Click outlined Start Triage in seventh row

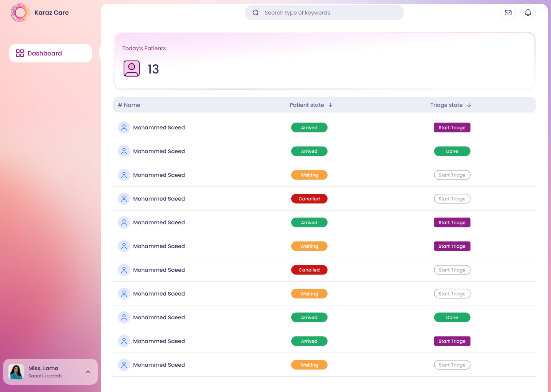click(452, 270)
